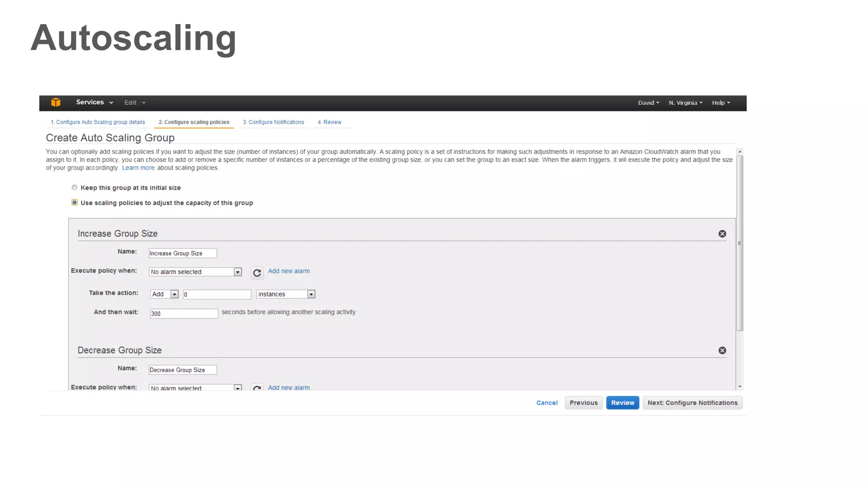
Task: Click Next: Configure Notifications button
Action: click(693, 403)
